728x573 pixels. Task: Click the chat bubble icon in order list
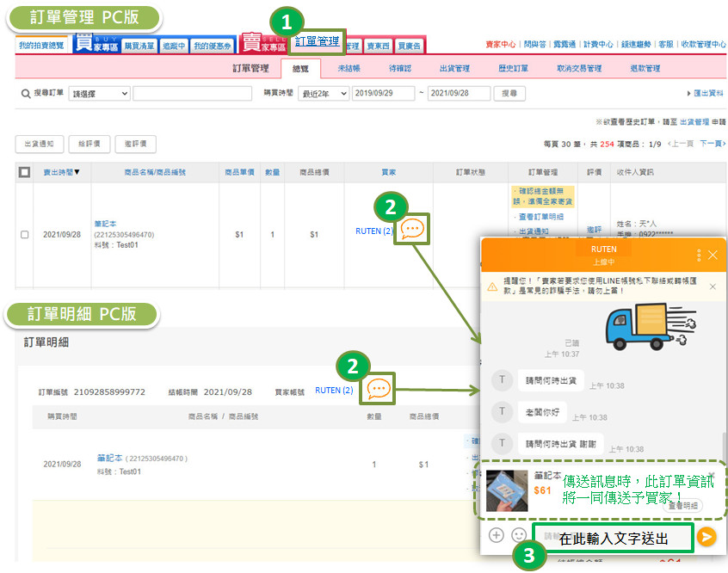pos(412,229)
